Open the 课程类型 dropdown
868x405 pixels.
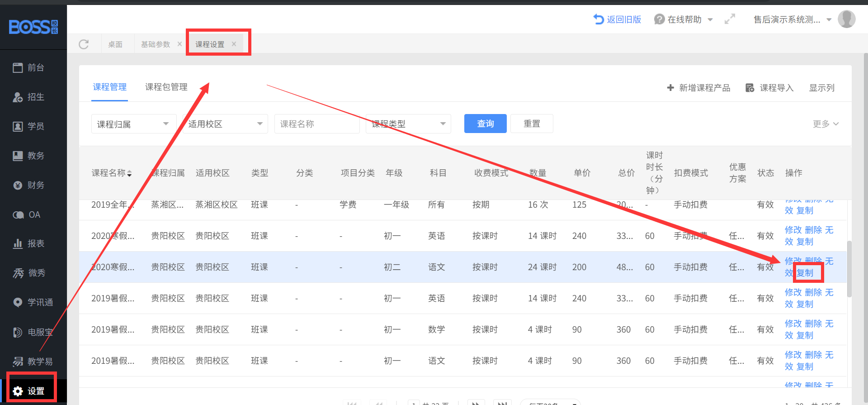tap(408, 124)
